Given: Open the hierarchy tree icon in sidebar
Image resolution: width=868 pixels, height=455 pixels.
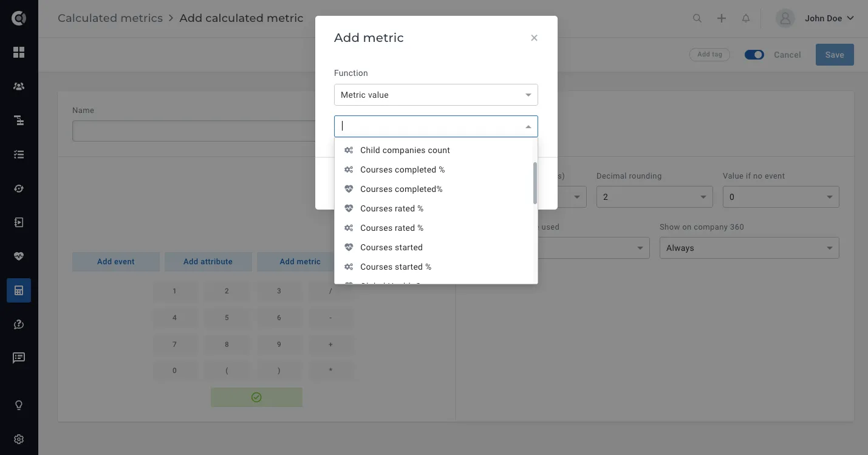Looking at the screenshot, I should tap(19, 120).
